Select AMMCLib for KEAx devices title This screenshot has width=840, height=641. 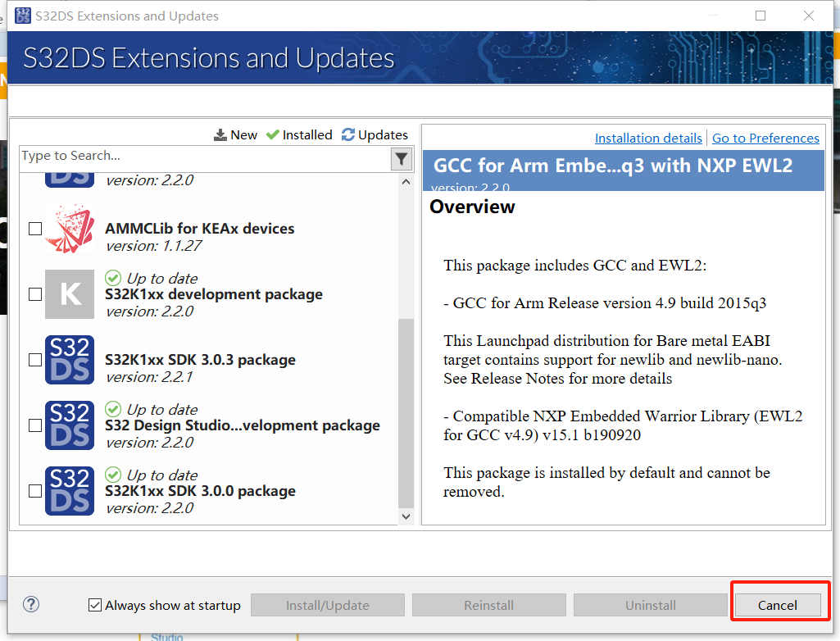pos(200,229)
